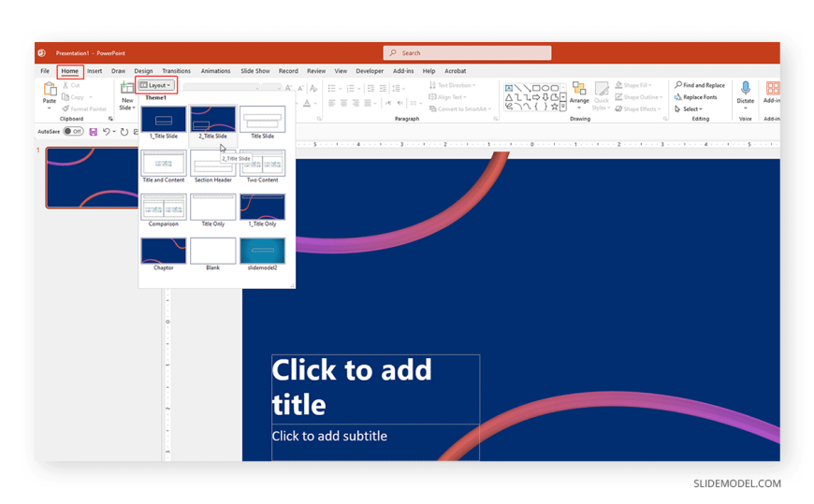This screenshot has height=504, width=814.
Task: Toggle the AutoSave switch
Action: click(x=73, y=131)
